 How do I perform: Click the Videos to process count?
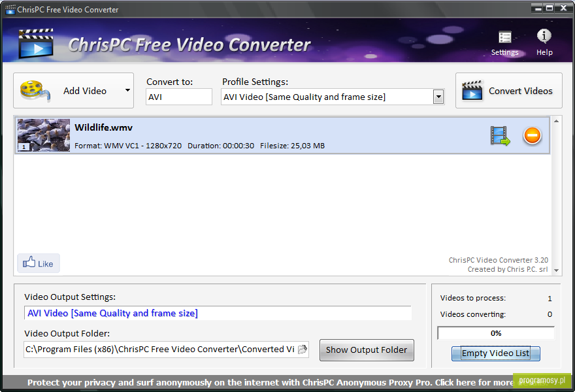click(550, 299)
